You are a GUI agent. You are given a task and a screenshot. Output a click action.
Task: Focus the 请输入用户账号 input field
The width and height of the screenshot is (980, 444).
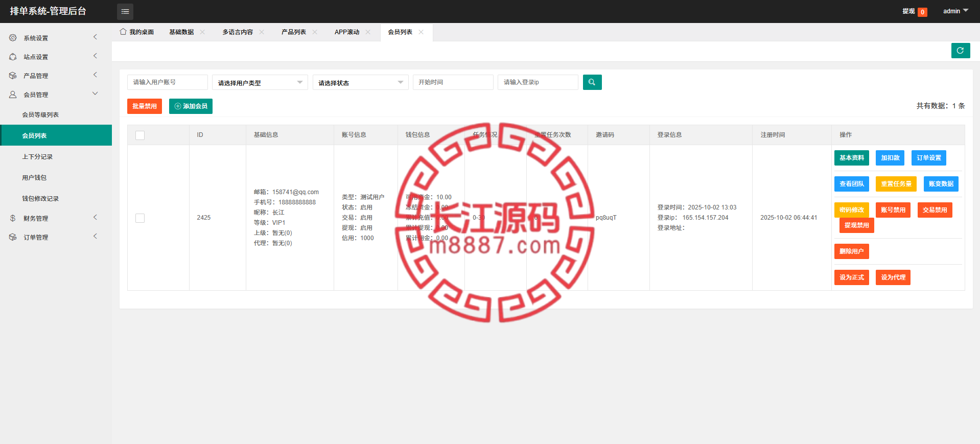click(168, 82)
